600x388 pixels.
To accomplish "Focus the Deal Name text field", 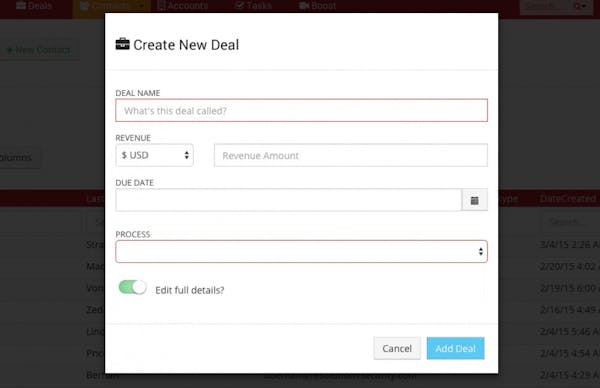I will click(301, 111).
